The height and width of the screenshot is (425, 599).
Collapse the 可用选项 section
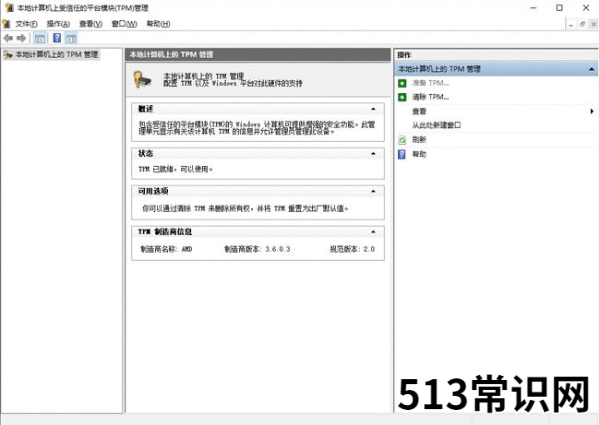pyautogui.click(x=373, y=191)
